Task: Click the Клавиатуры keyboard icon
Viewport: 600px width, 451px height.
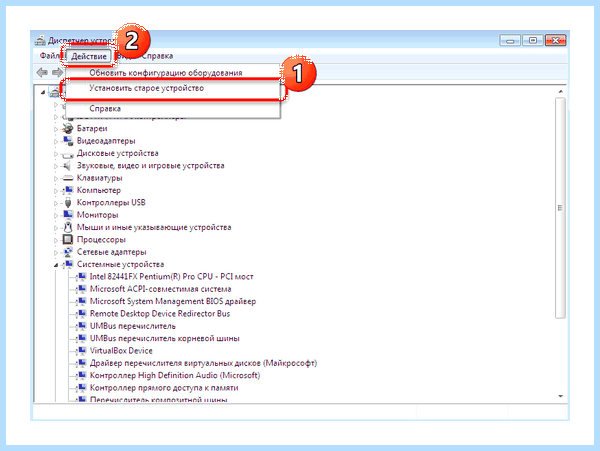Action: pos(68,178)
